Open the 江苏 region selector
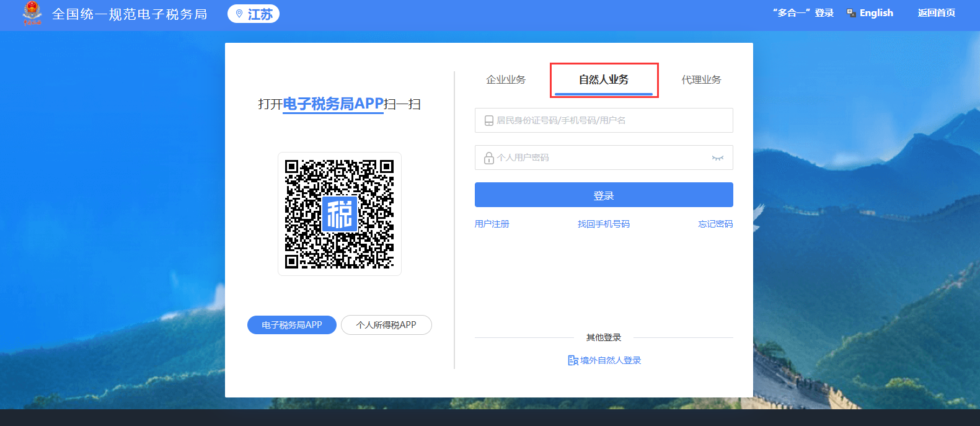980x426 pixels. (x=254, y=14)
